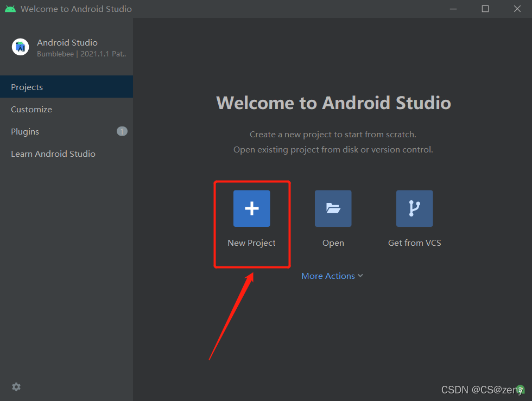
Task: Open the settings gear in sidebar
Action: point(16,387)
